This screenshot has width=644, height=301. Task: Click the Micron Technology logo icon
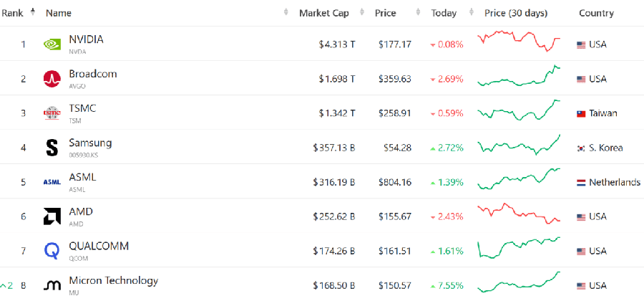pos(52,285)
